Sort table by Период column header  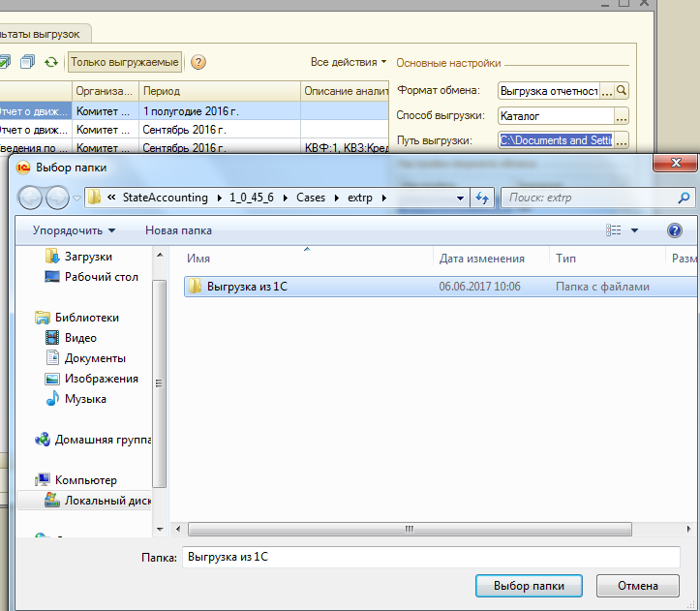(x=220, y=91)
